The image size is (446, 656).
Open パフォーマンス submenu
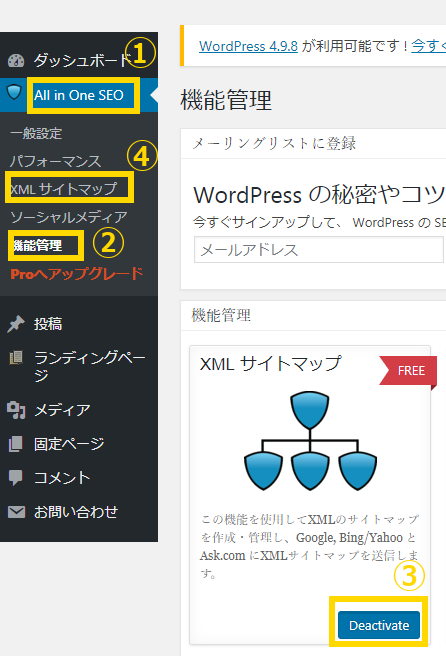pyautogui.click(x=55, y=161)
